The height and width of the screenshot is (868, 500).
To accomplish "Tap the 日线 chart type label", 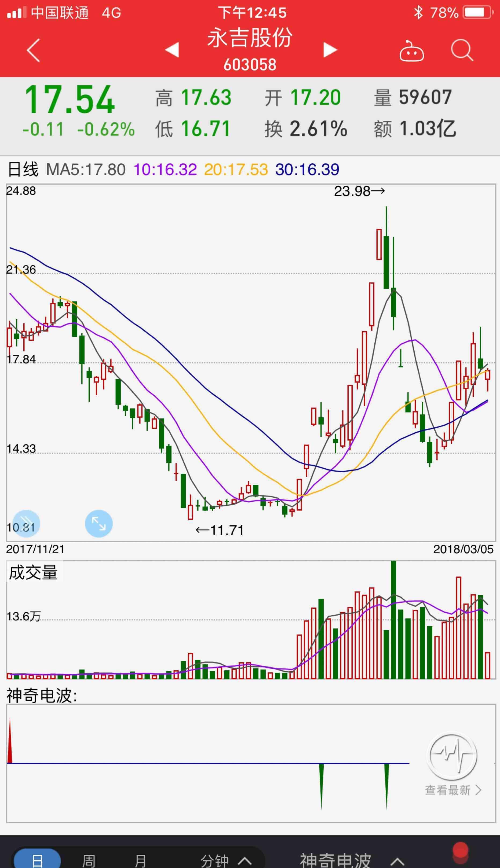I will (23, 170).
